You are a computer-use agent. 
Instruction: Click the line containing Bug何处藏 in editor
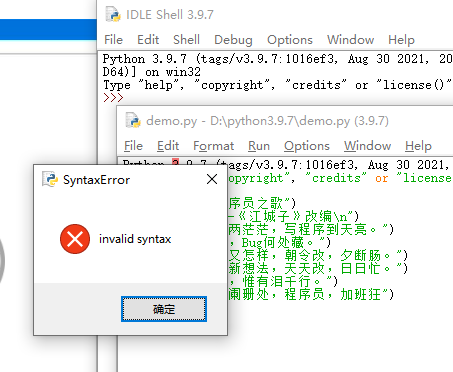(279, 242)
